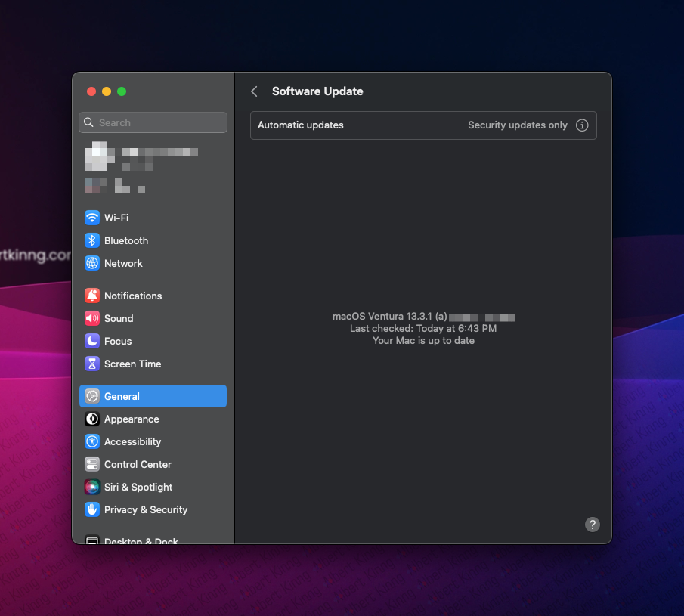Click the Bluetooth icon in sidebar
The width and height of the screenshot is (684, 616).
[92, 240]
